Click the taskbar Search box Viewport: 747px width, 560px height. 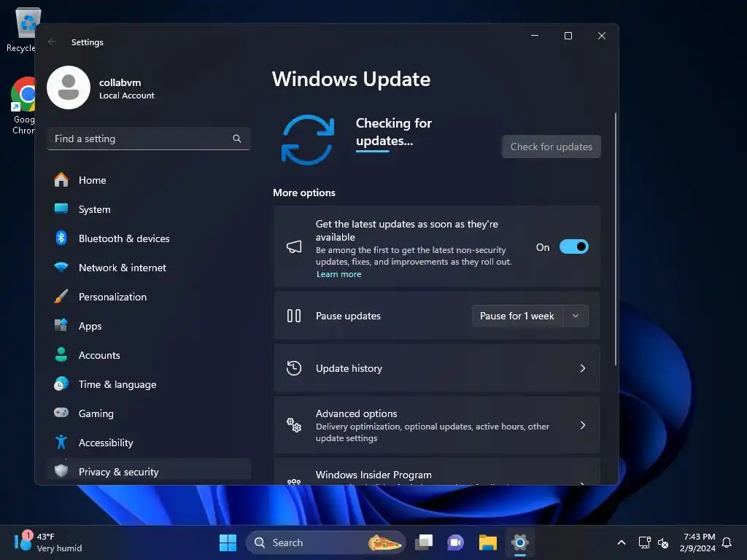pos(326,542)
